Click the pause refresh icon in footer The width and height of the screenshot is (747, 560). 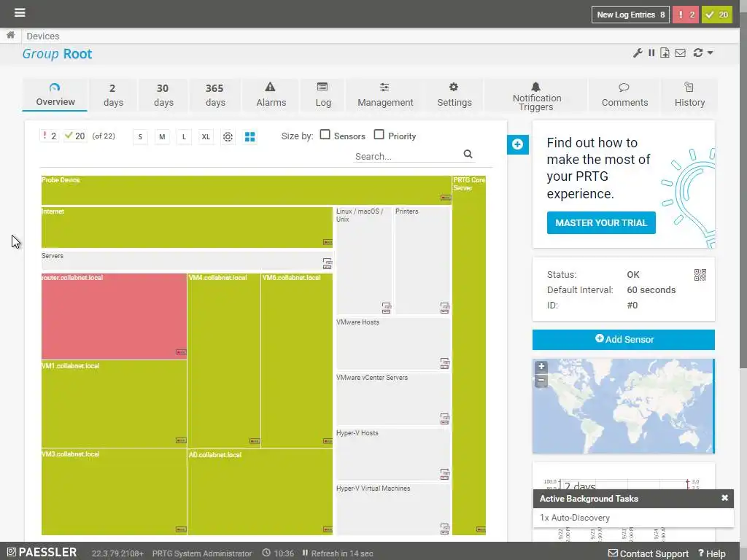click(x=305, y=553)
